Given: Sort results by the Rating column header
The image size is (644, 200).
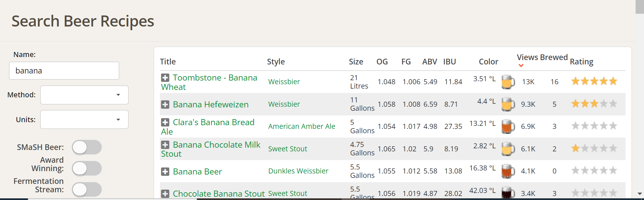Looking at the screenshot, I should pos(582,62).
